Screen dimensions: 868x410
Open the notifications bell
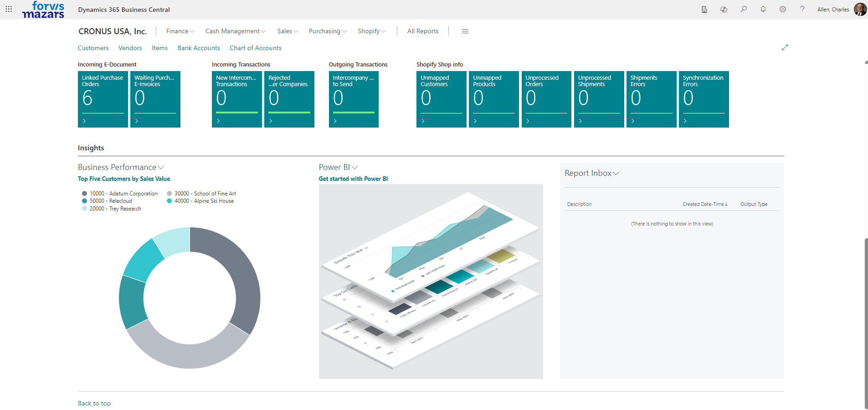click(x=763, y=9)
